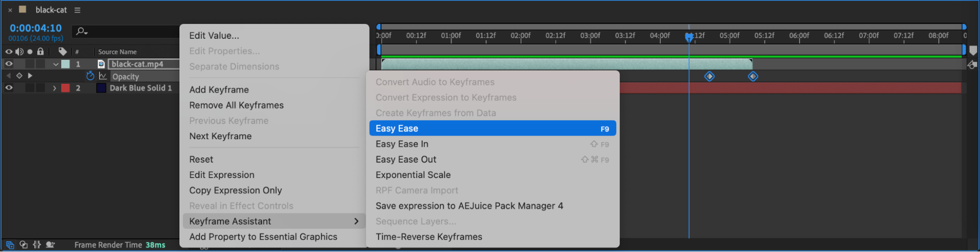Open the Keyframe Assistant submenu
This screenshot has width=980, height=252.
coord(274,221)
